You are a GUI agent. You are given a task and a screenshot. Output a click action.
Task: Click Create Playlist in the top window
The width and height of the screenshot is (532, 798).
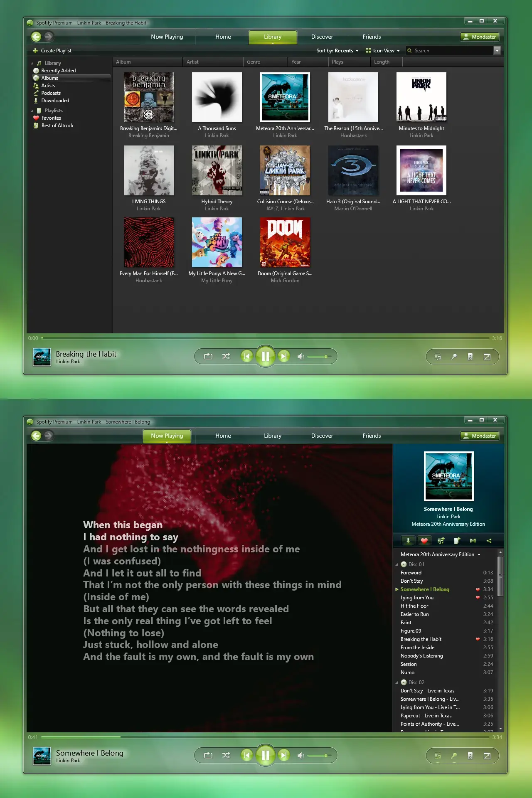tap(52, 51)
